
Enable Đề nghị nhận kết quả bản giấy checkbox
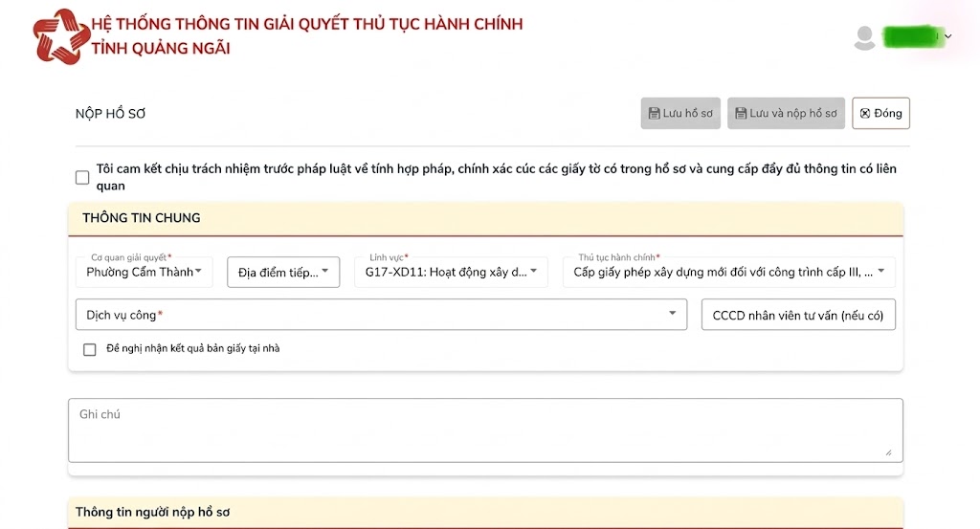[x=90, y=349]
